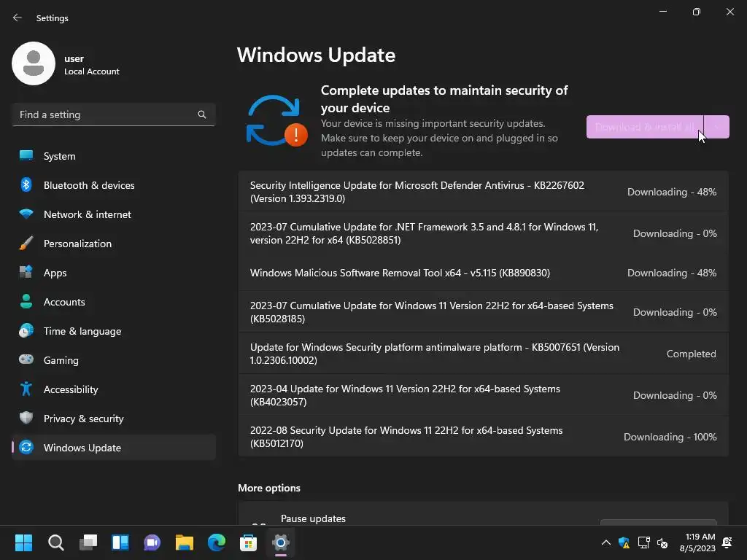Click the network tray icon

click(x=643, y=542)
